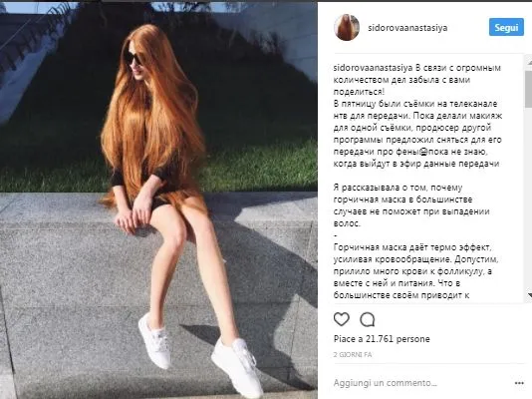532x399 pixels.
Task: Click the caption scrollbar track below the thumb
Action: (x=529, y=199)
